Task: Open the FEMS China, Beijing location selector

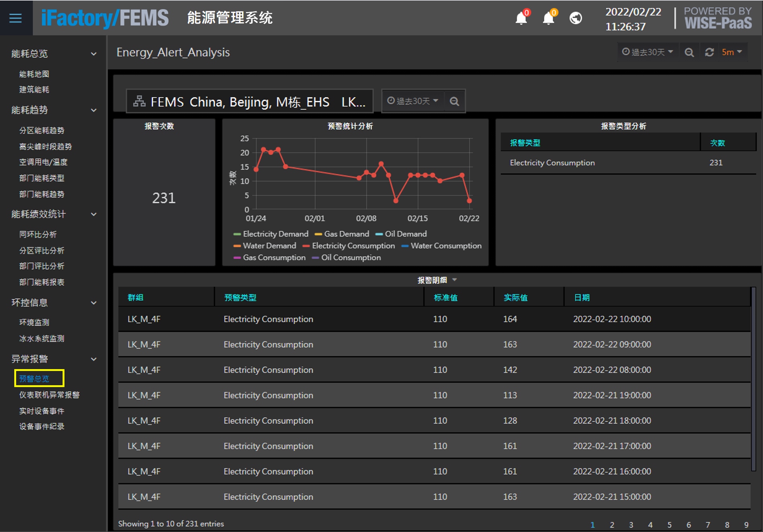Action: coord(250,101)
